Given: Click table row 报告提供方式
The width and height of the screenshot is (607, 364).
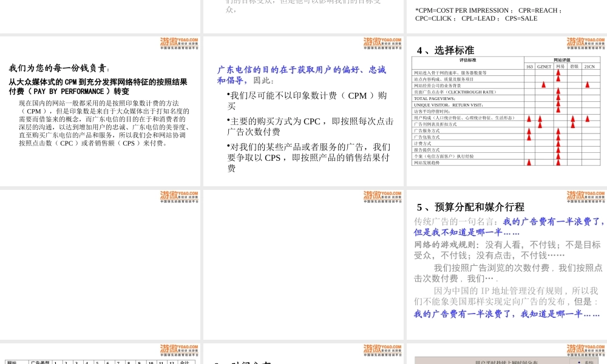Looking at the screenshot, I should [506, 150].
